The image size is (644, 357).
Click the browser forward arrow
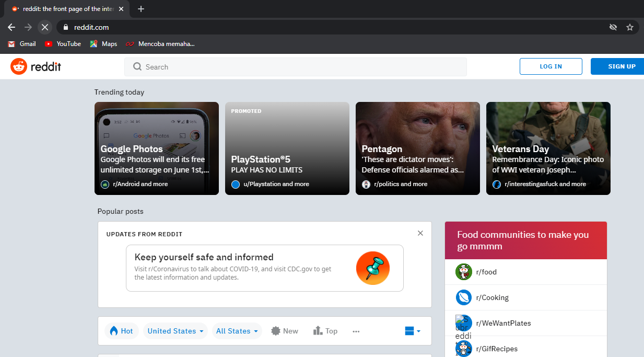(x=28, y=27)
